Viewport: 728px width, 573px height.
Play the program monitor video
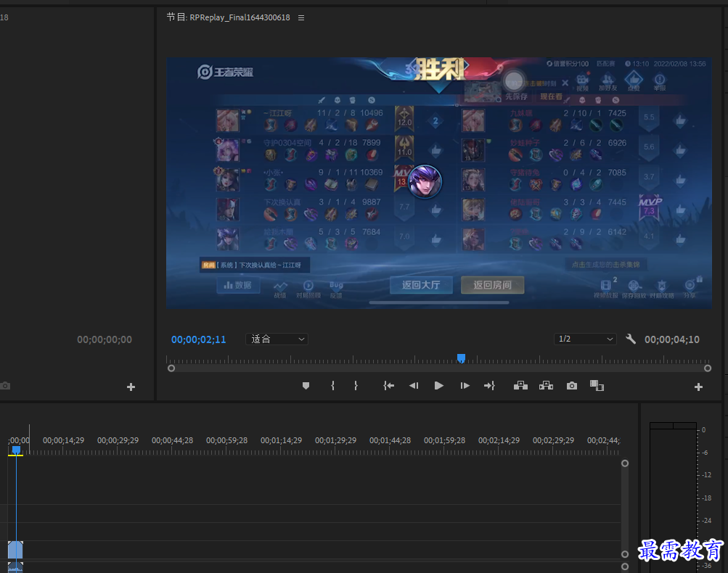(438, 386)
